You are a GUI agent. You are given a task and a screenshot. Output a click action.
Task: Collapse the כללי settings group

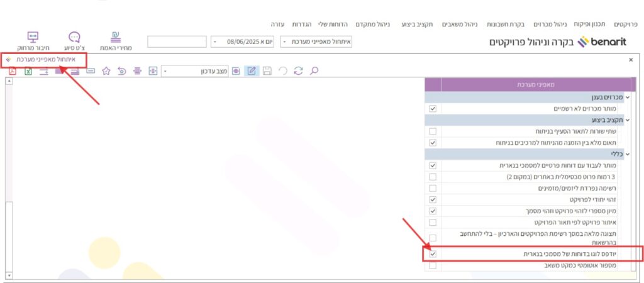click(627, 154)
